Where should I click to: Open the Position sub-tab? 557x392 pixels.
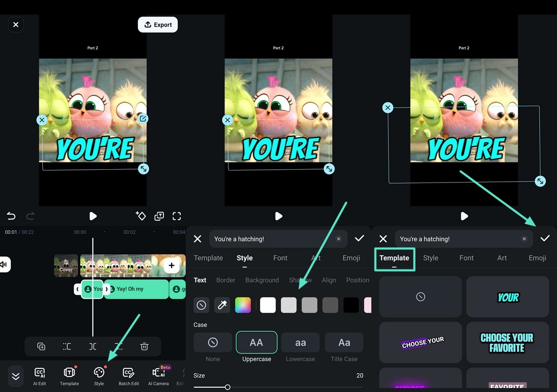358,280
